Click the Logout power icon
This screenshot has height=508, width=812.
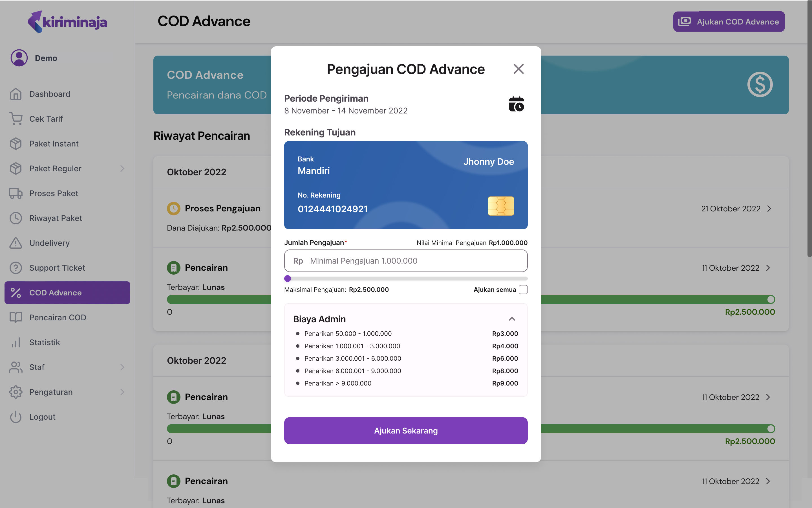[16, 417]
